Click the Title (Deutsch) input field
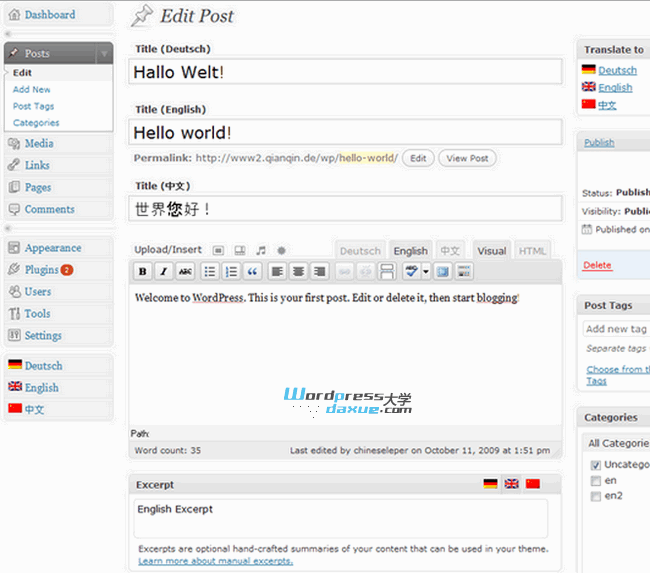This screenshot has width=650, height=573. [345, 72]
